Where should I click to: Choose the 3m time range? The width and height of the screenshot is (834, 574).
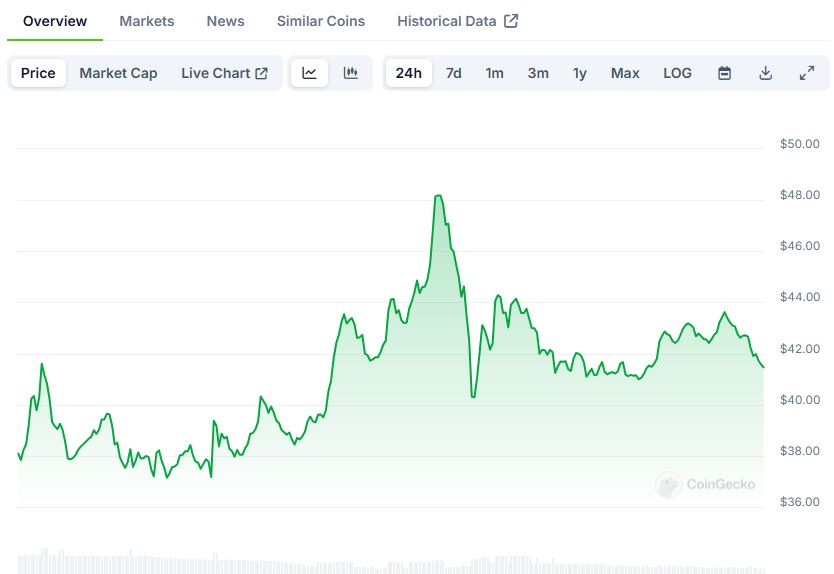pyautogui.click(x=538, y=73)
